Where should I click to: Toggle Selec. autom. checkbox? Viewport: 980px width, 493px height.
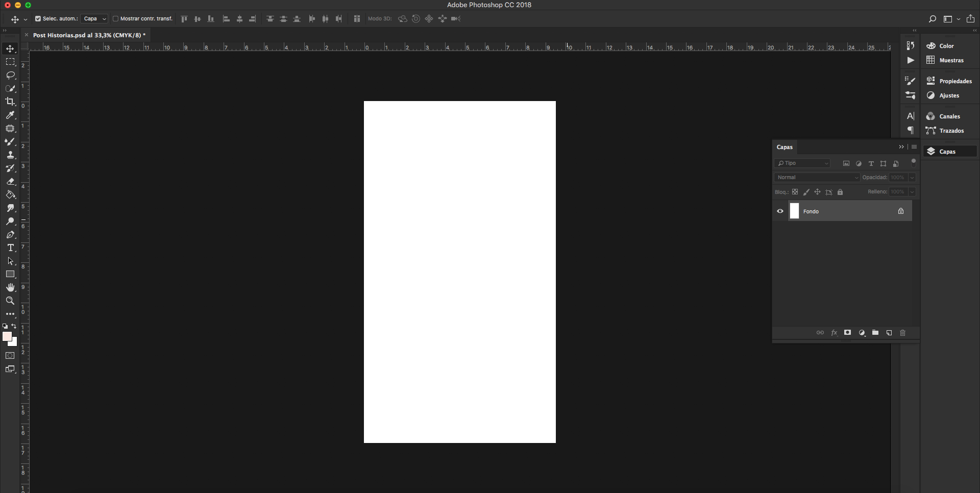[38, 19]
